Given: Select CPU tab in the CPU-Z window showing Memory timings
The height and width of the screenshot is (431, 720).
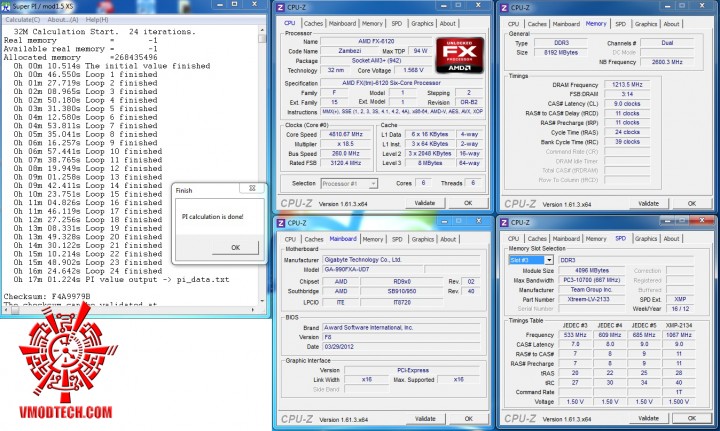Looking at the screenshot, I should (513, 24).
